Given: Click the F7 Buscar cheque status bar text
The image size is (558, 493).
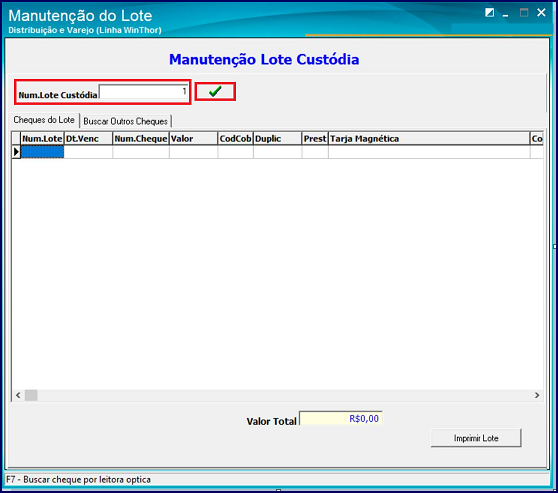Looking at the screenshot, I should pos(78,480).
